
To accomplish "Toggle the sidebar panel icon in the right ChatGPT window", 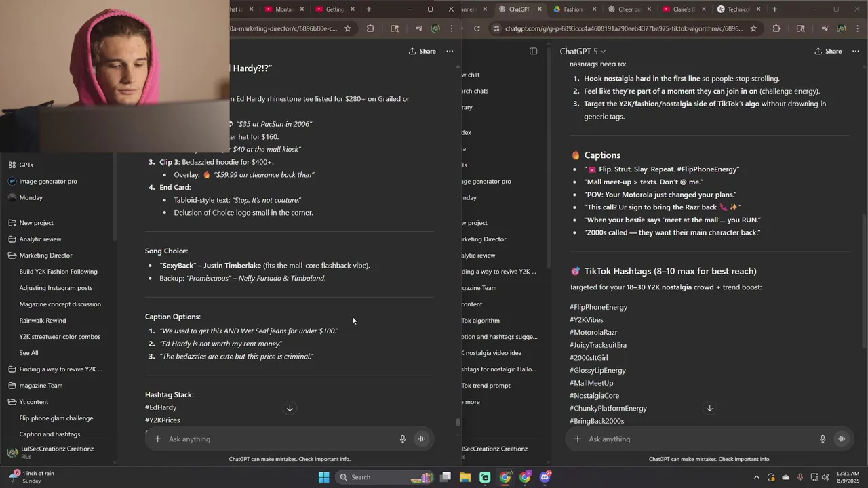I will click(x=534, y=52).
